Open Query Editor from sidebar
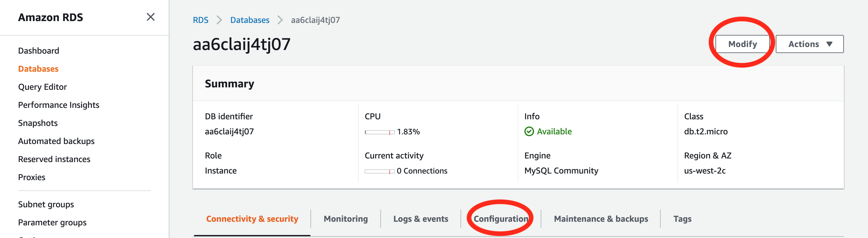The image size is (868, 238). click(42, 87)
